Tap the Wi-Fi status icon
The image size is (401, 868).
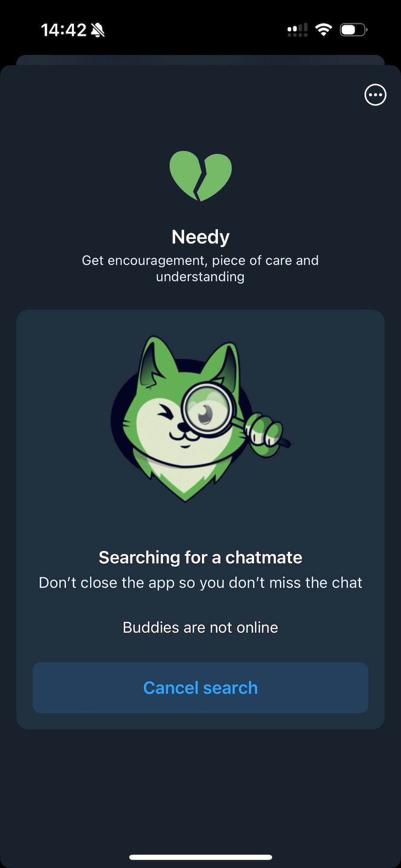coord(323,30)
